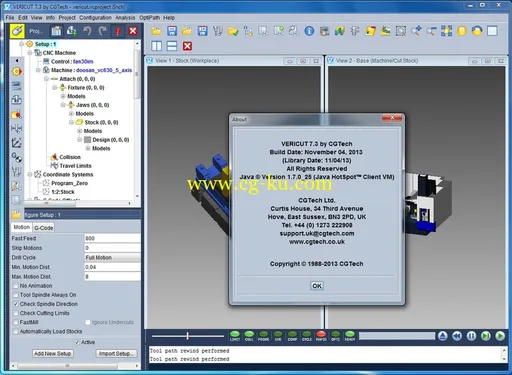Switch to the G-Code tab

(44, 228)
